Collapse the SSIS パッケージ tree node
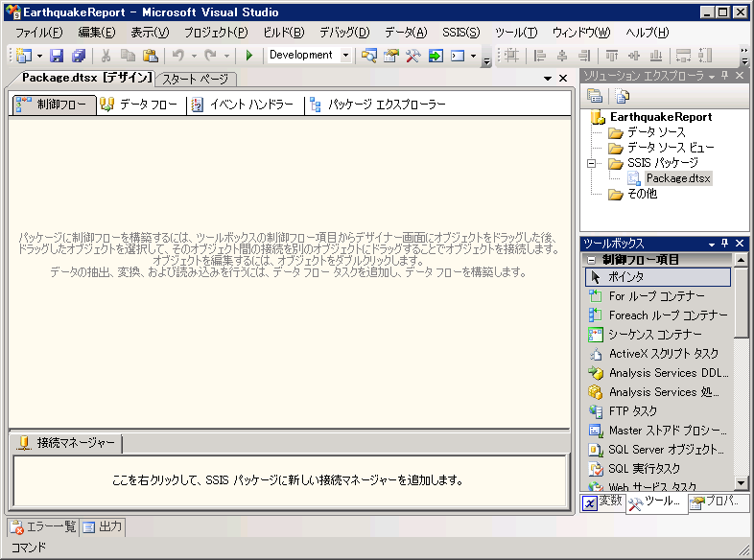 coord(592,163)
